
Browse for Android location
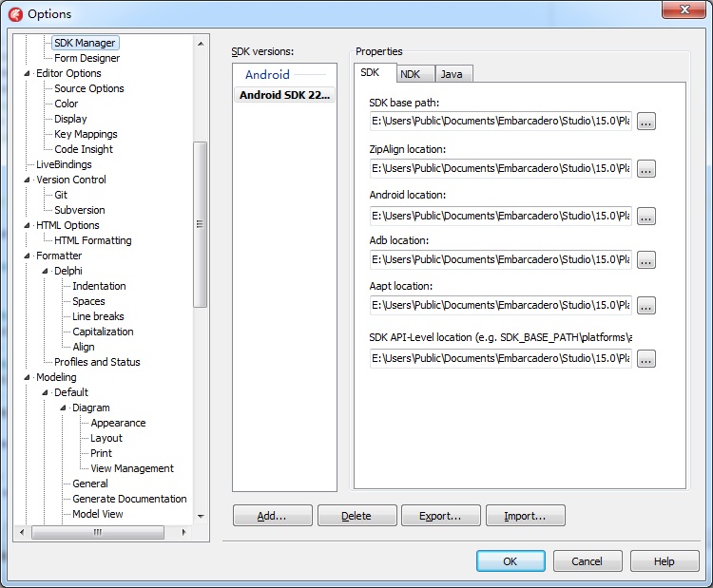coord(646,217)
